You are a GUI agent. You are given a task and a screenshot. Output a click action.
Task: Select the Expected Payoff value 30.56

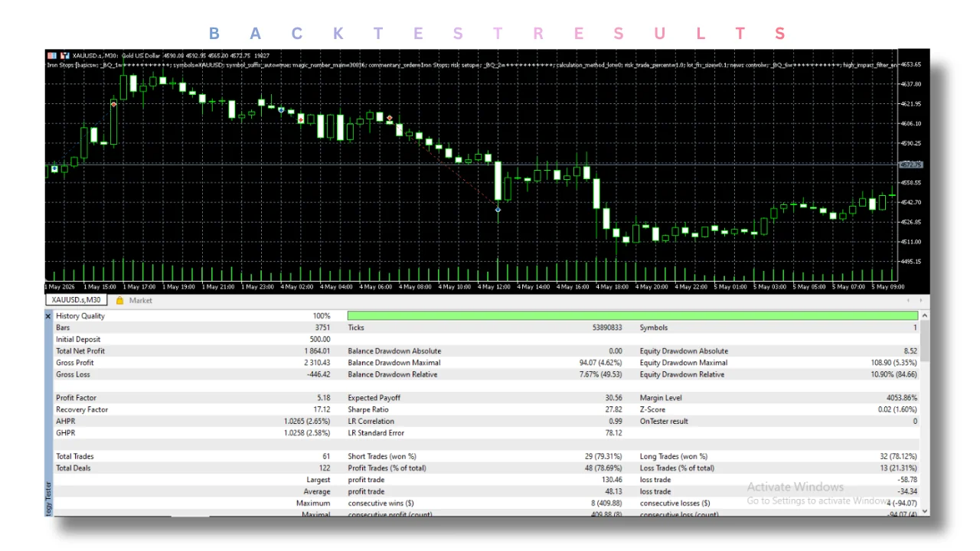614,398
